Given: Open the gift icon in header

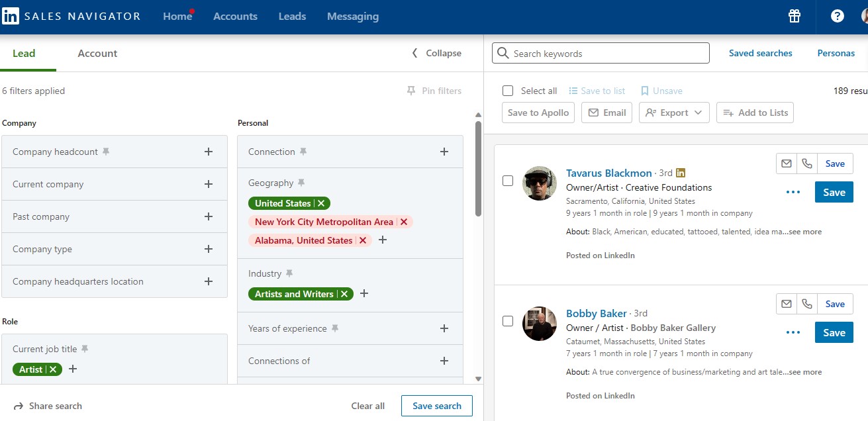Looking at the screenshot, I should click(795, 17).
